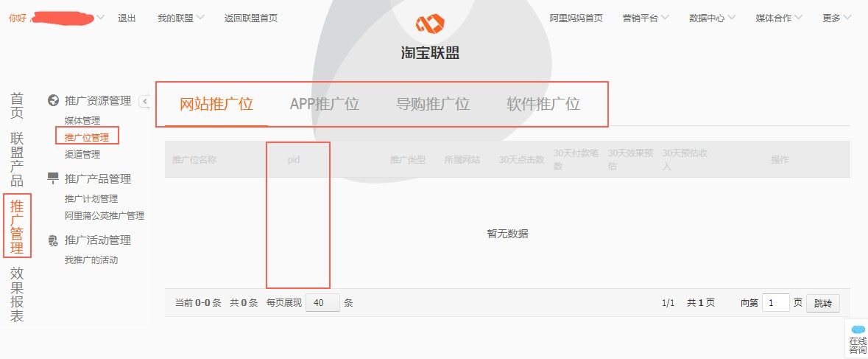The width and height of the screenshot is (868, 359).
Task: Open 首页 in the vertical navigation
Action: pyautogui.click(x=17, y=106)
